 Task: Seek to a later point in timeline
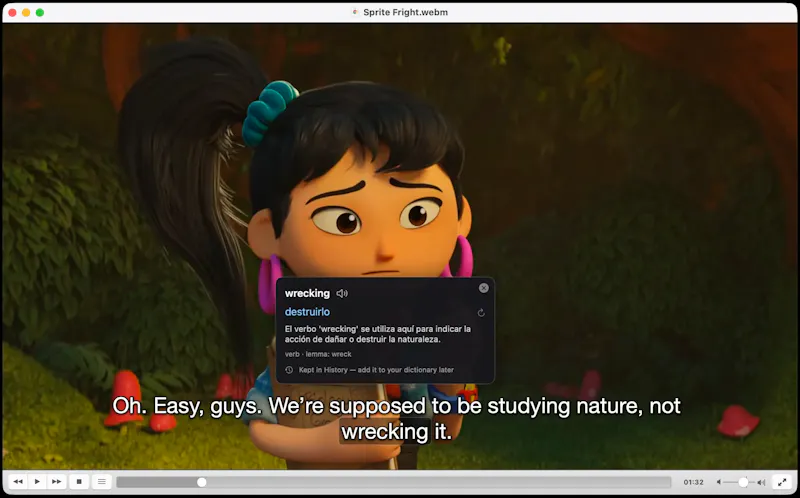click(439, 482)
